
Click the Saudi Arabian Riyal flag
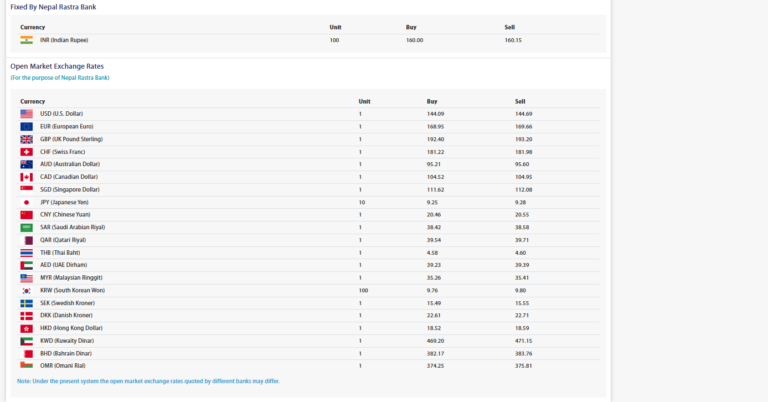pyautogui.click(x=26, y=227)
